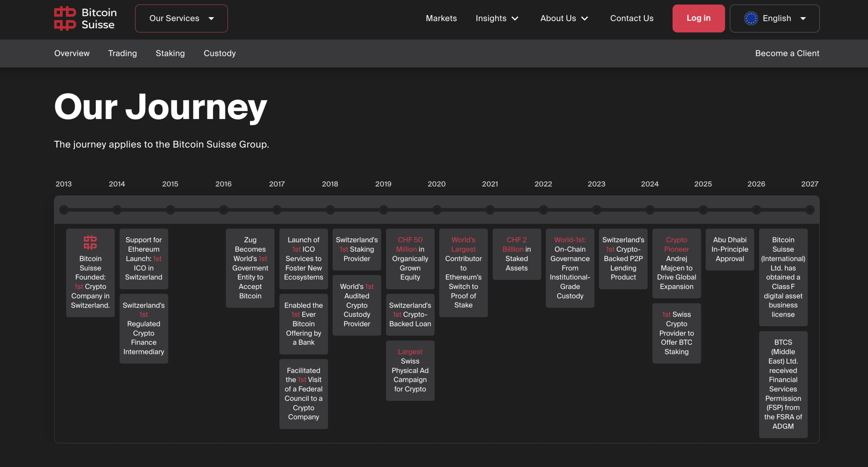This screenshot has height=467, width=868.
Task: Click the BTCS (Middle East) FSP card
Action: pos(783,384)
